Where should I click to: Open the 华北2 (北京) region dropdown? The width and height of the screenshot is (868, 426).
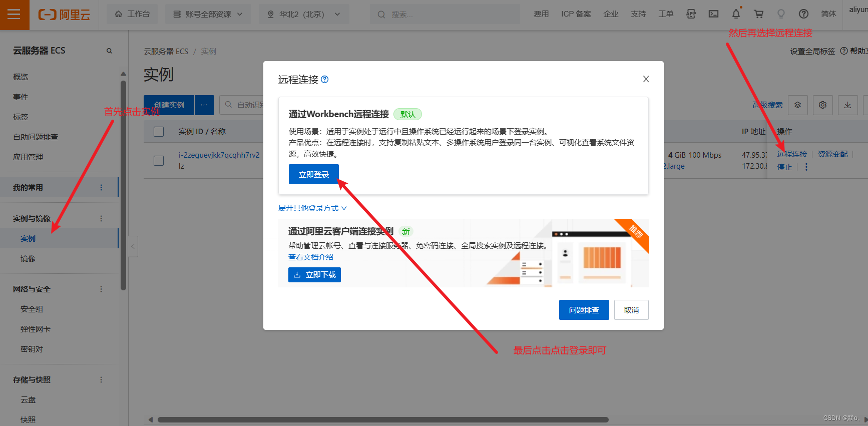click(304, 14)
